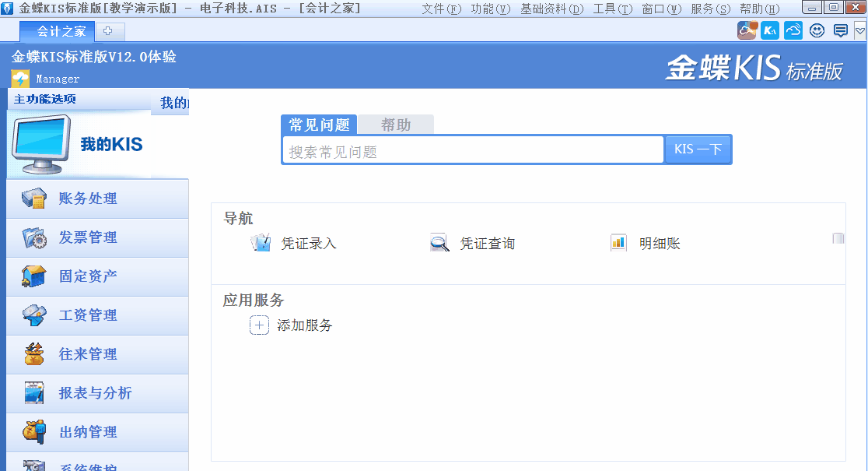
Task: Open the 窗口(W) menu
Action: coord(662,9)
